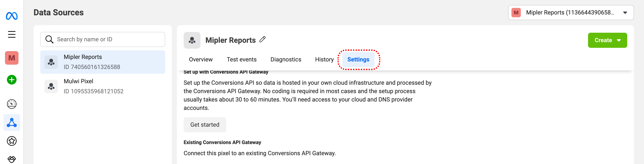The width and height of the screenshot is (644, 164).
Task: Click the Existing Conversions API Gateway heading
Action: [x=222, y=142]
